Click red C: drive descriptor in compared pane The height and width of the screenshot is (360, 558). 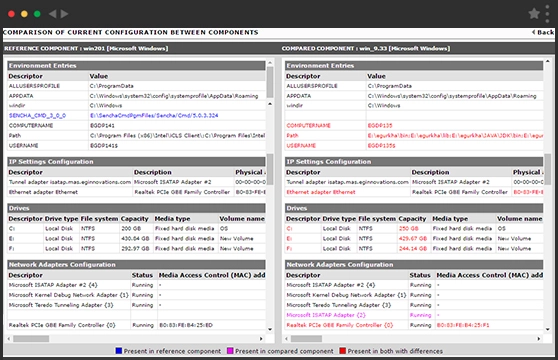(289, 228)
